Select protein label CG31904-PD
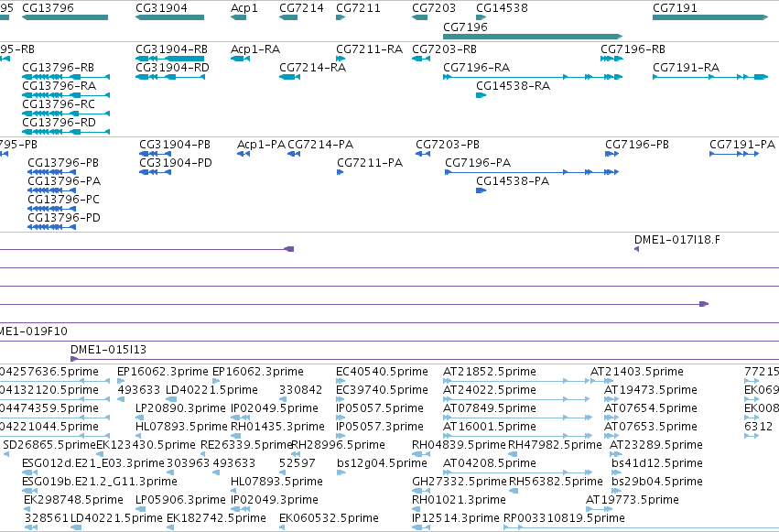 176,163
